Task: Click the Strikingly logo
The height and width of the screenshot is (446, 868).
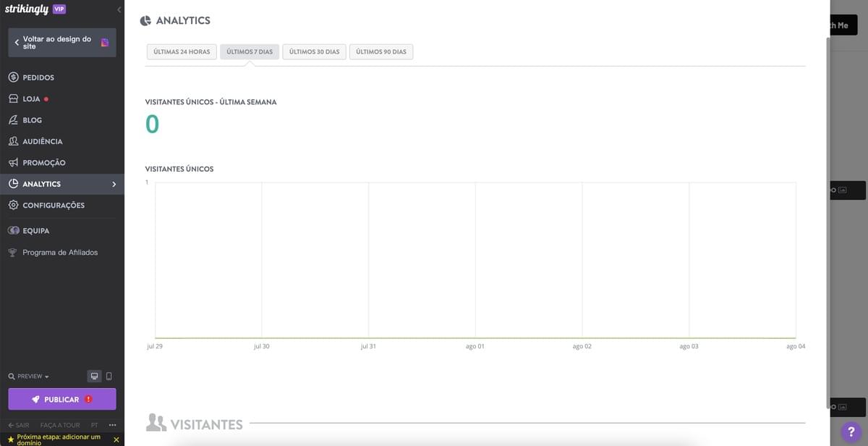Action: pyautogui.click(x=27, y=9)
